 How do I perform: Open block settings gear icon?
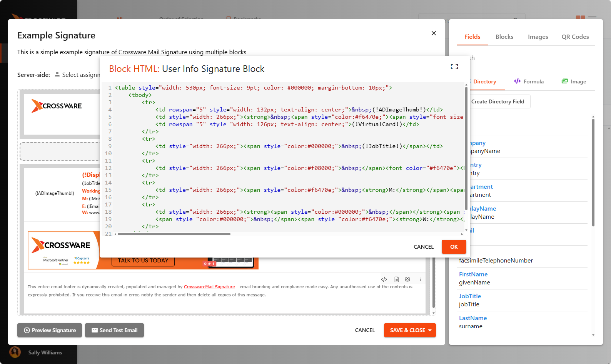[407, 279]
